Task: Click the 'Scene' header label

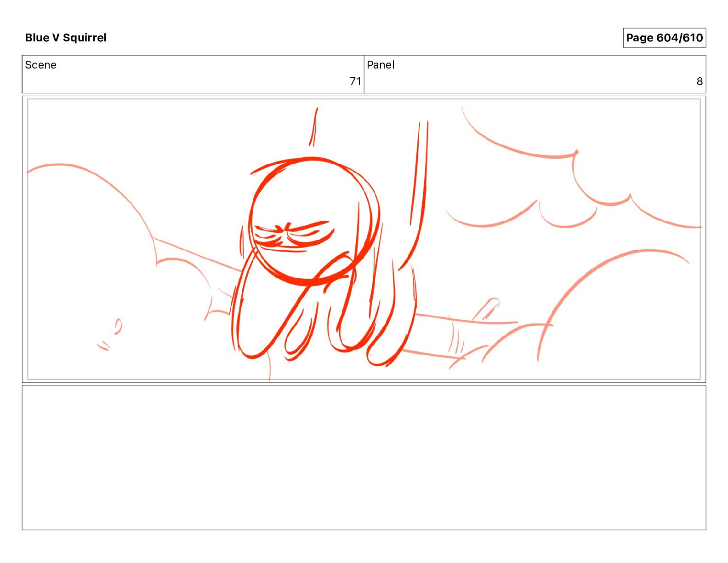Action: [40, 65]
